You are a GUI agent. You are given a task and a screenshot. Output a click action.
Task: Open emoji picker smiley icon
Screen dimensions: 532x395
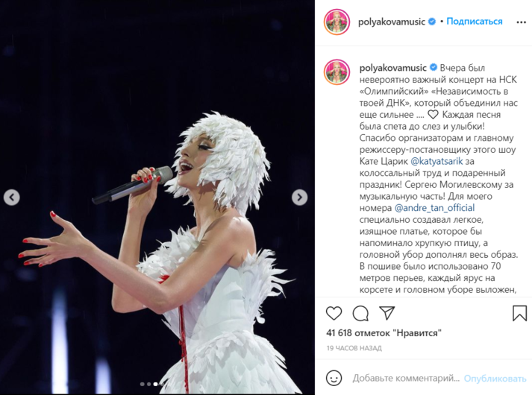[334, 378]
